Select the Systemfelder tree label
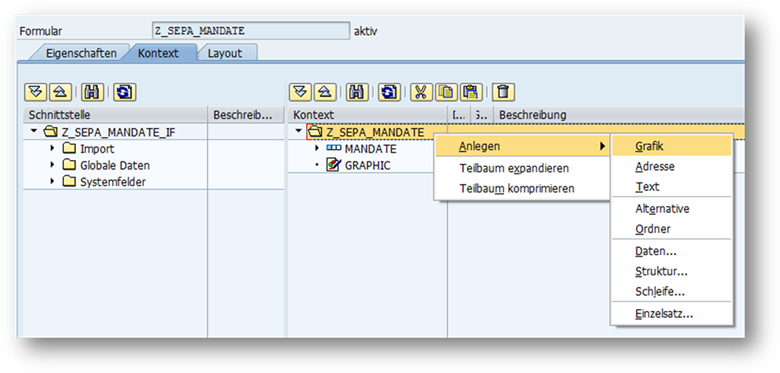This screenshot has width=780, height=373. pos(113,182)
